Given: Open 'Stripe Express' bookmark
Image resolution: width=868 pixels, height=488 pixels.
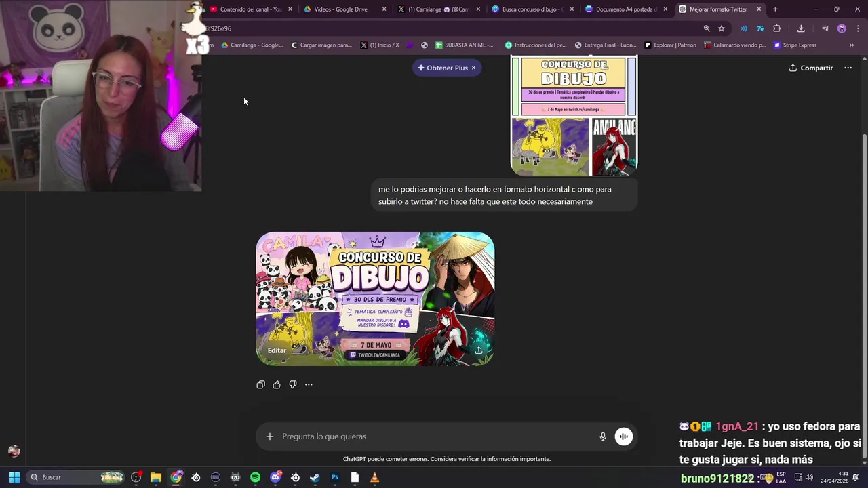Looking at the screenshot, I should coord(795,45).
